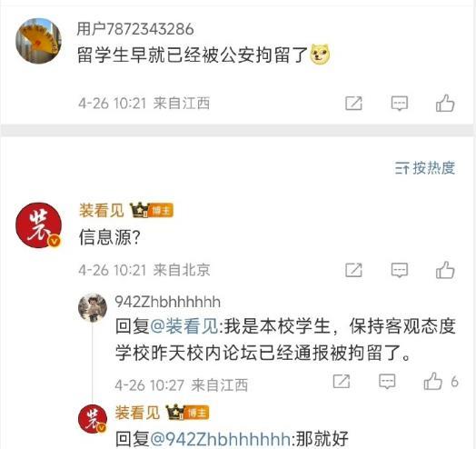Image resolution: width=476 pixels, height=449 pixels.
Task: Tap the 博主 badge next to 信息源? author
Action: click(x=161, y=211)
